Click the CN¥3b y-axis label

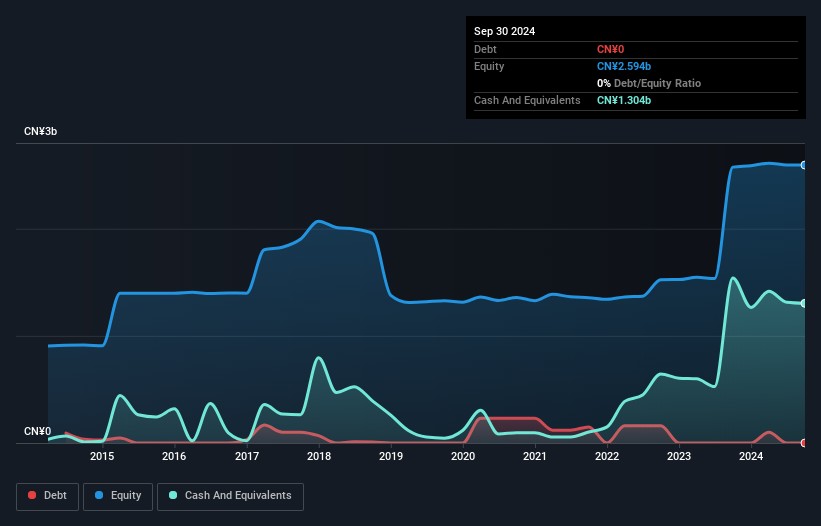tap(40, 131)
